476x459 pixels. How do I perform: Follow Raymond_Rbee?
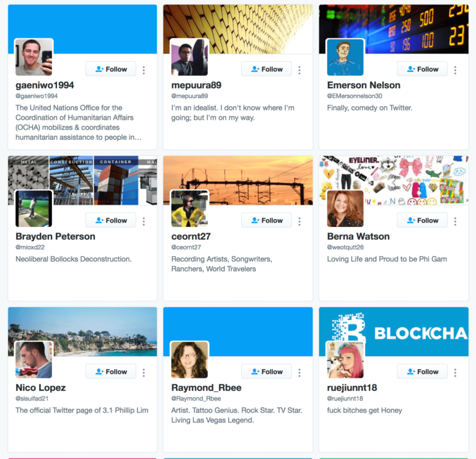267,372
